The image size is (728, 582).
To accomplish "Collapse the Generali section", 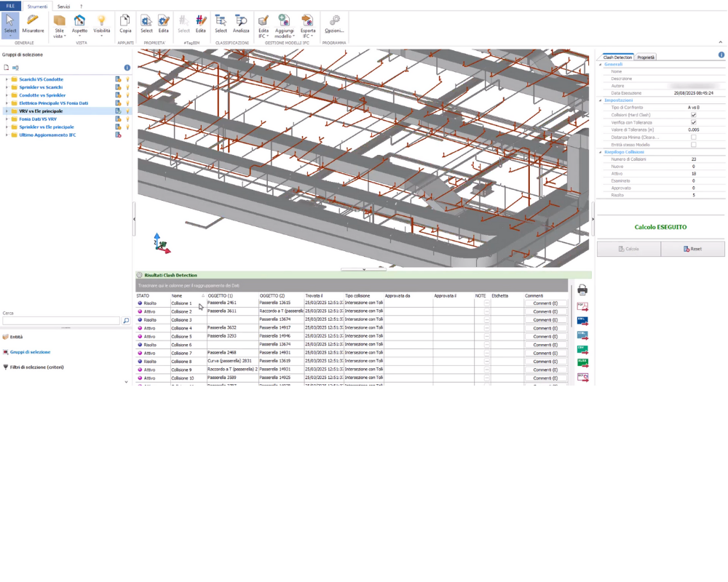I will pos(601,65).
